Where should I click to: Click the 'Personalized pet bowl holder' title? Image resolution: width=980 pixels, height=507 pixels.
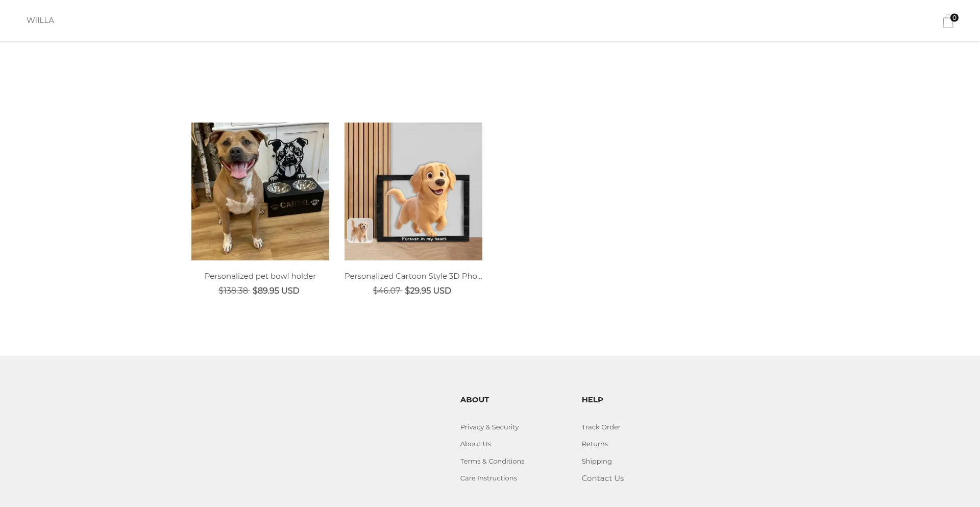click(x=260, y=276)
